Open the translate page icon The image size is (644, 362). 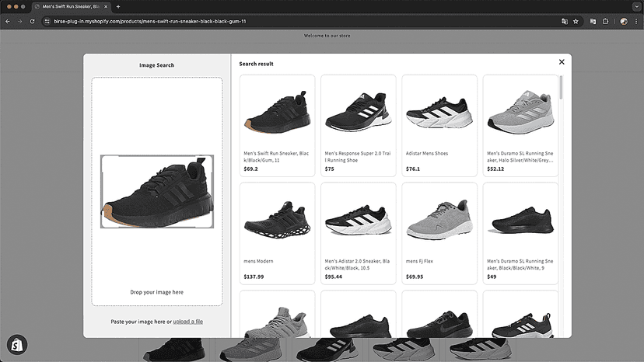point(565,21)
